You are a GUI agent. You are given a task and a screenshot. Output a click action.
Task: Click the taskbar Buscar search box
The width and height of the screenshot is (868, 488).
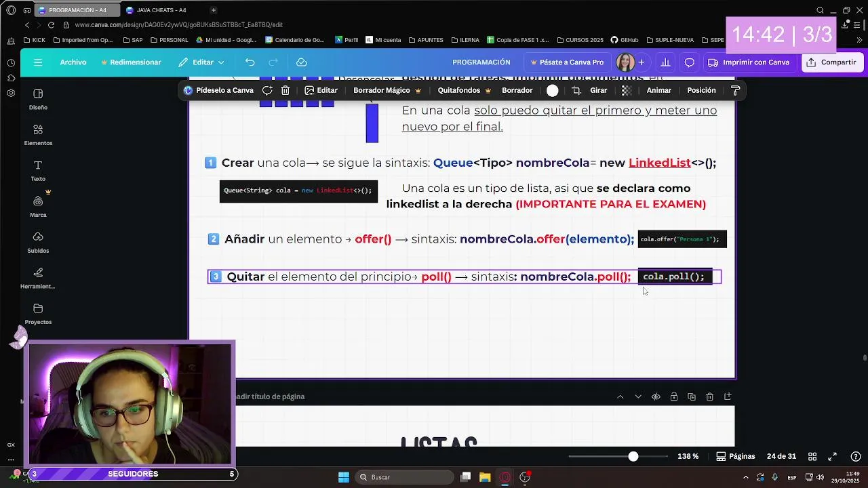tap(405, 477)
